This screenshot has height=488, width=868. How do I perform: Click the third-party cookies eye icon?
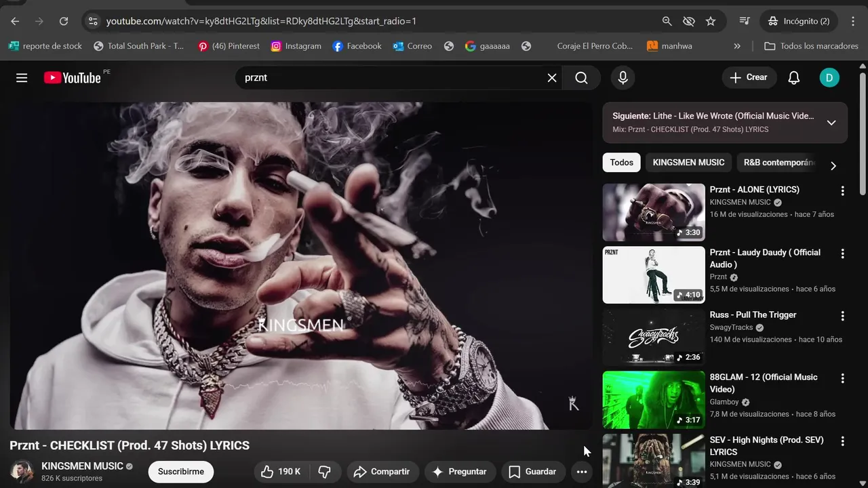coord(689,21)
